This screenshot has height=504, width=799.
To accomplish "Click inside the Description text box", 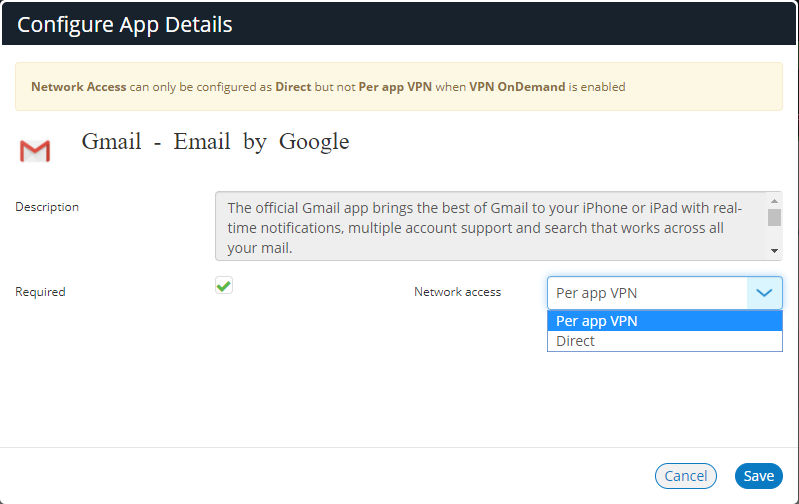I will (490, 225).
